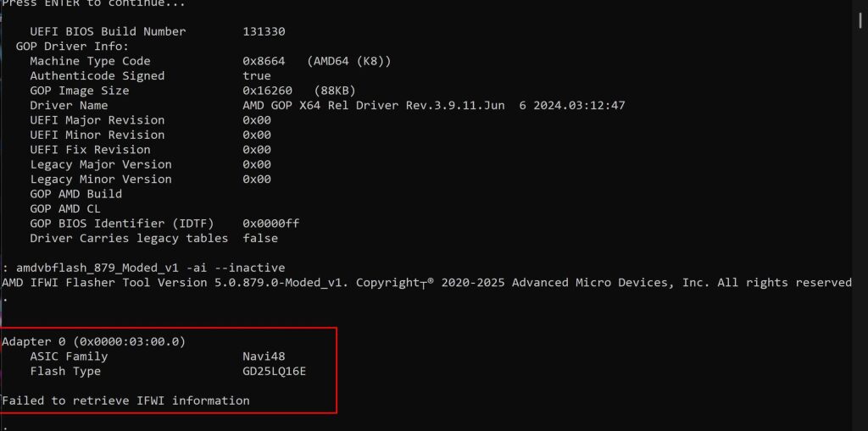This screenshot has width=868, height=431.
Task: Click the 'GOP Driver Info:' heading
Action: (72, 46)
